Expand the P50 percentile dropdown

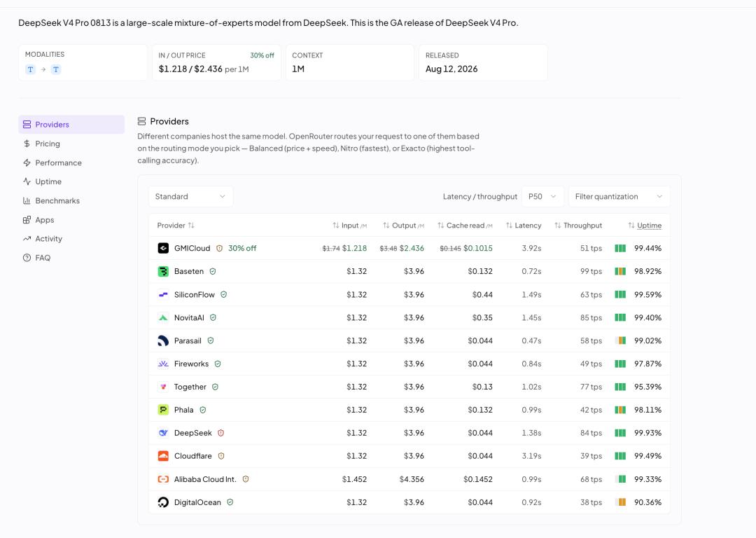(x=542, y=196)
